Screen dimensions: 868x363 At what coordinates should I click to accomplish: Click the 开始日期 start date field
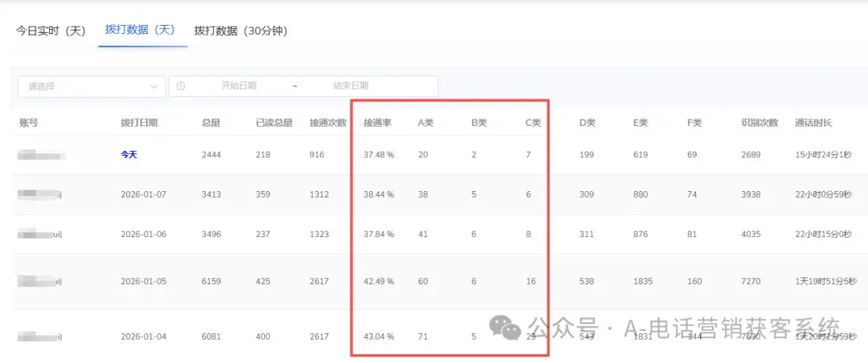(239, 86)
